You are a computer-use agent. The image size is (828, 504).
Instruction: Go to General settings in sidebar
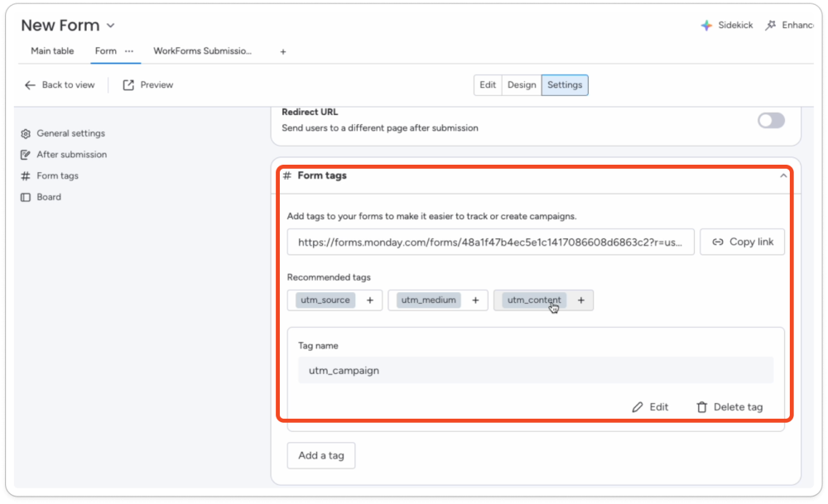[70, 133]
